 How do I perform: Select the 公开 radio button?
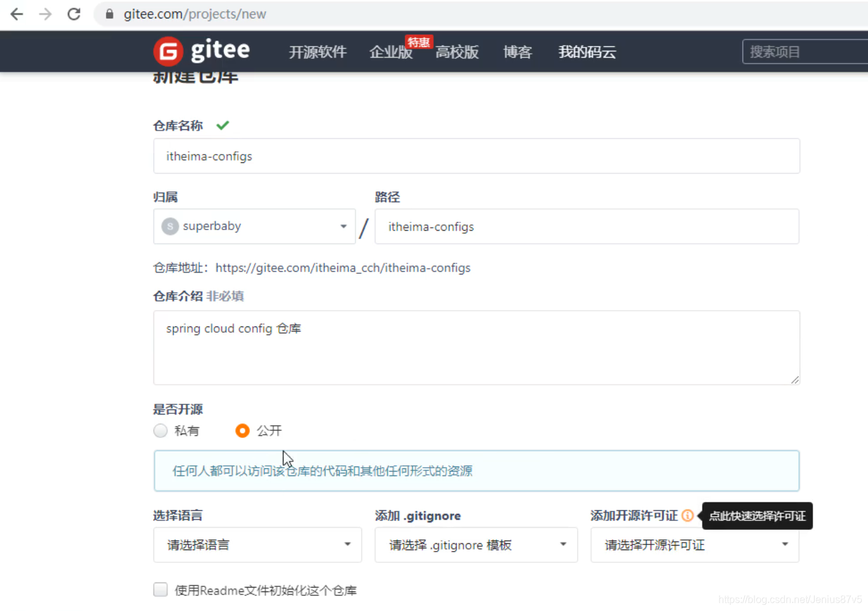pyautogui.click(x=242, y=431)
